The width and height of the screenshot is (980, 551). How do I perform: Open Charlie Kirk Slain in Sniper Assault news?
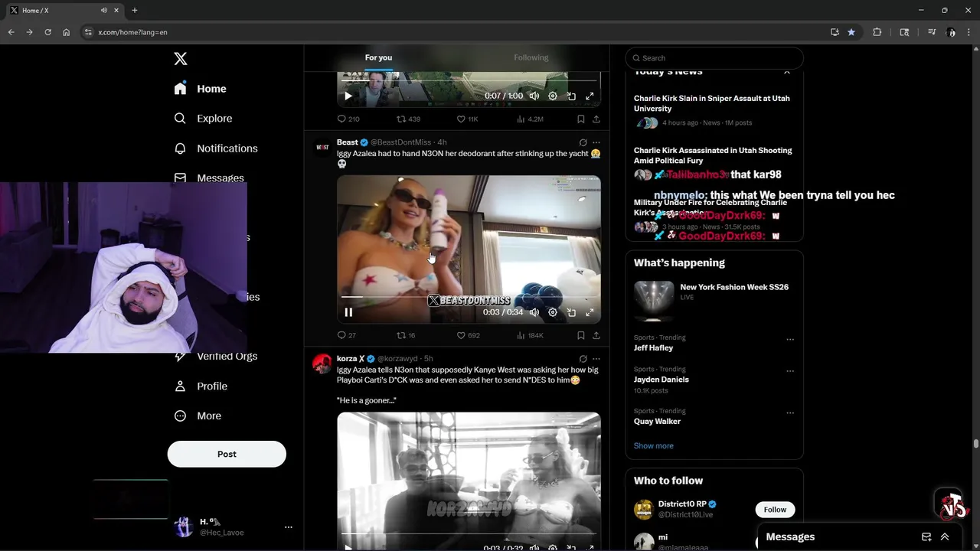712,103
